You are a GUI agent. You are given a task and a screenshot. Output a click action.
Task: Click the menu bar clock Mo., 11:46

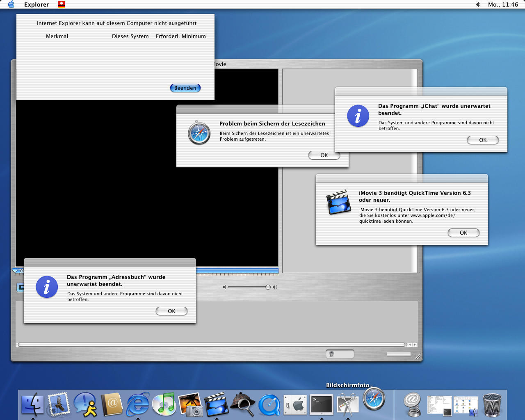pos(503,5)
